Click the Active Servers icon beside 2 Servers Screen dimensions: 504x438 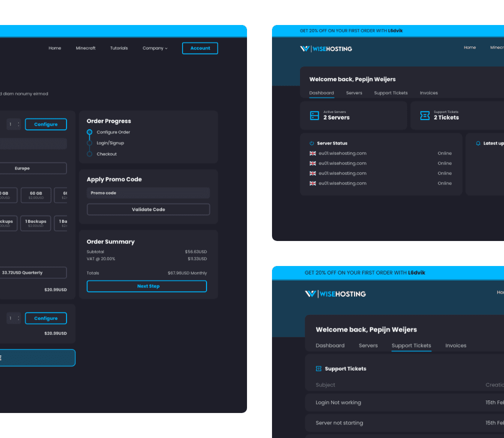point(314,115)
